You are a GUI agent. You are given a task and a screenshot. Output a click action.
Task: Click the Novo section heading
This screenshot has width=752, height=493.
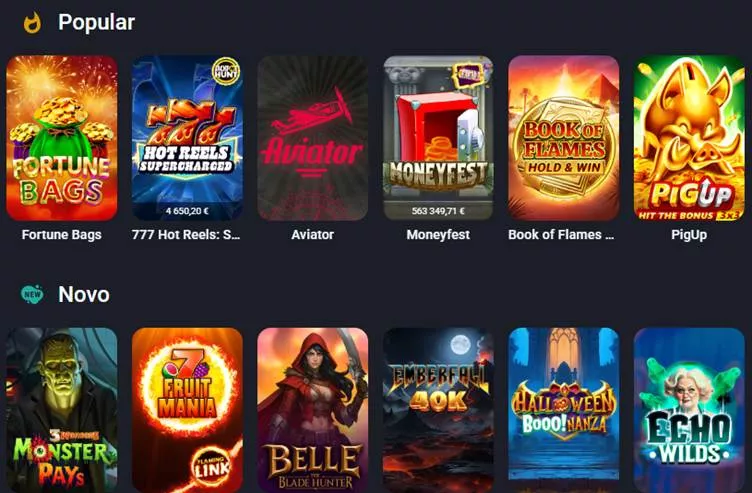84,294
